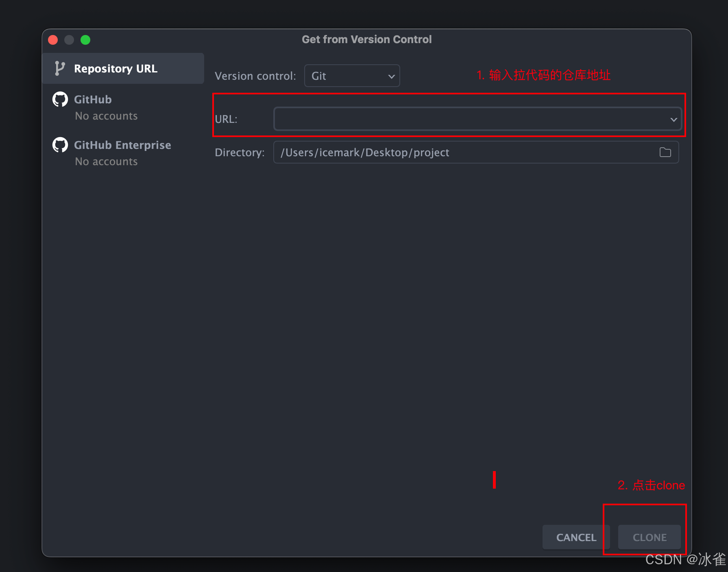Select the Repository URL tab
728x572 pixels.
[123, 68]
